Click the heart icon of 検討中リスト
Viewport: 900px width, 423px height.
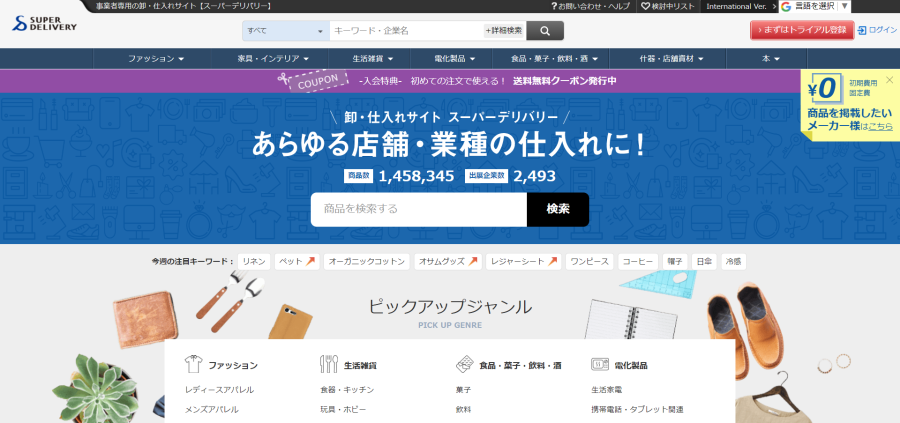[645, 6]
